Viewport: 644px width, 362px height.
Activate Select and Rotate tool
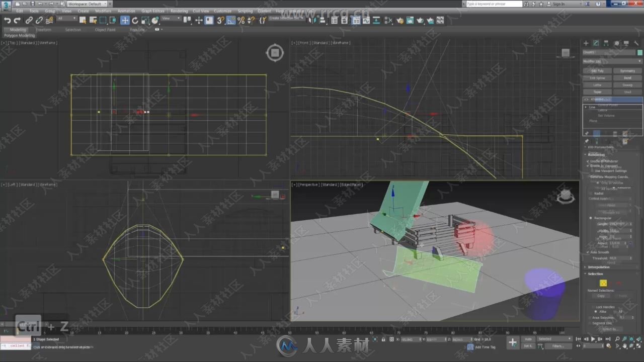tap(135, 20)
